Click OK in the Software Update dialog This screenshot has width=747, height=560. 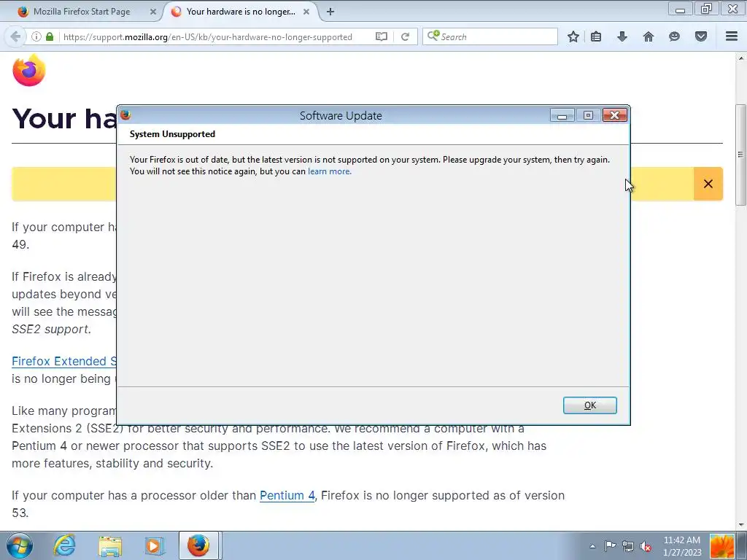[589, 405]
